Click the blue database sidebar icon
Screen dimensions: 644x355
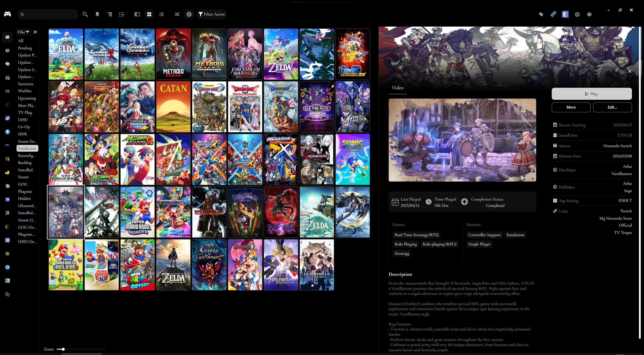click(x=8, y=240)
